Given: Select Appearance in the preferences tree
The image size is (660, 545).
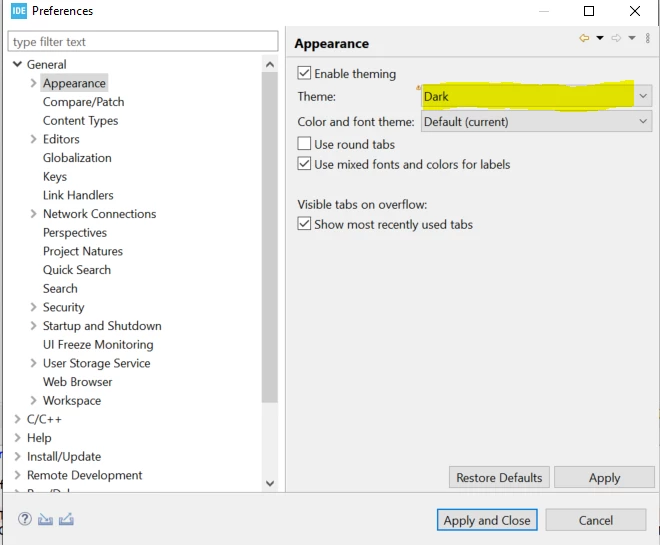Looking at the screenshot, I should tap(74, 83).
